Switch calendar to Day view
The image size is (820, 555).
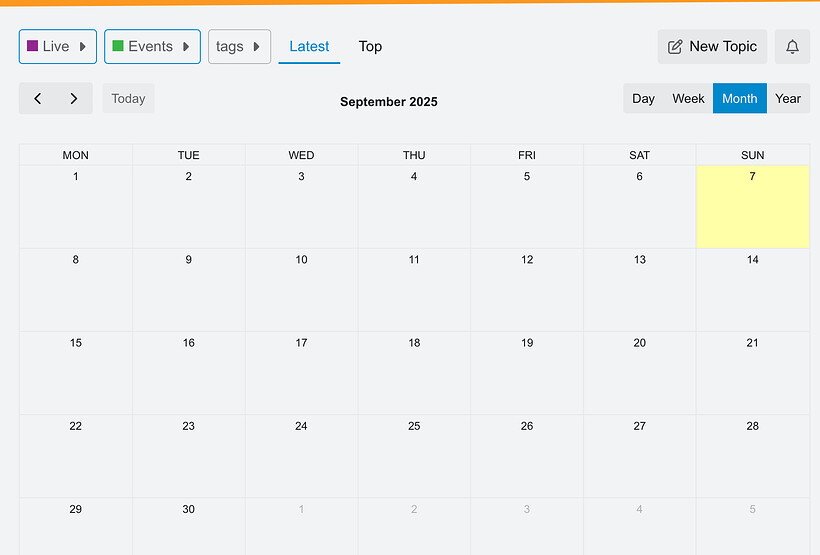[643, 98]
